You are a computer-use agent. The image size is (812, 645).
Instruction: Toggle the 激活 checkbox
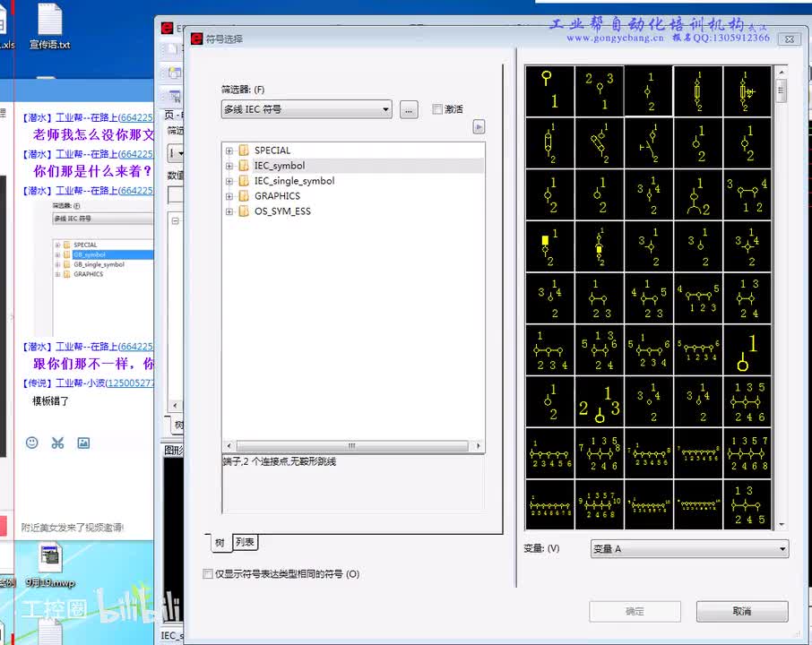(x=437, y=109)
